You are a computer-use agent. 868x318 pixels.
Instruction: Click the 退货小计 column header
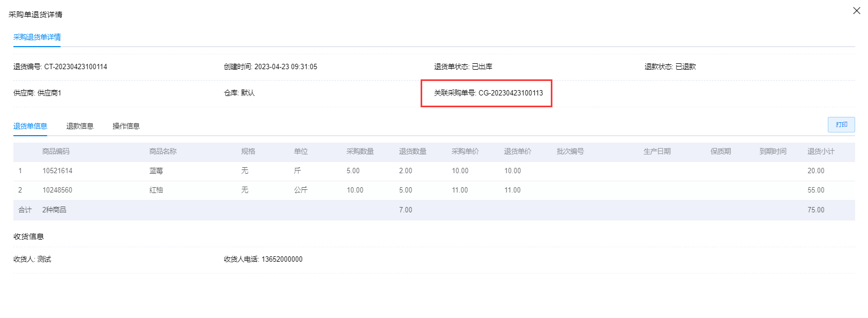(x=821, y=151)
